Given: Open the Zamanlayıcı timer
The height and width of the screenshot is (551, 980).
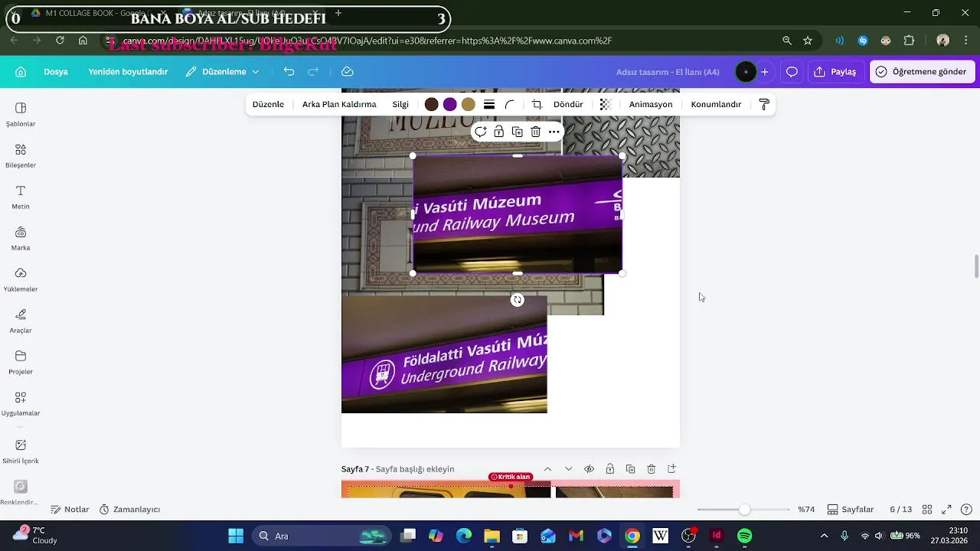Looking at the screenshot, I should pyautogui.click(x=129, y=510).
